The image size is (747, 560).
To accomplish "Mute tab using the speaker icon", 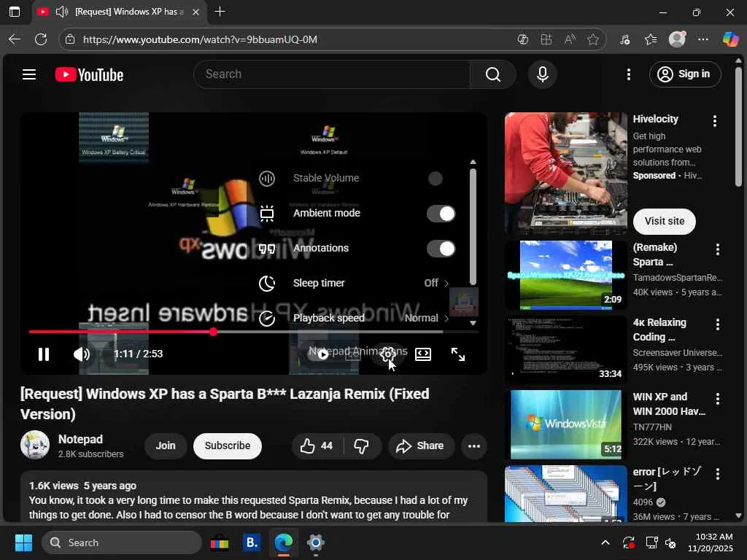I will 61,12.
